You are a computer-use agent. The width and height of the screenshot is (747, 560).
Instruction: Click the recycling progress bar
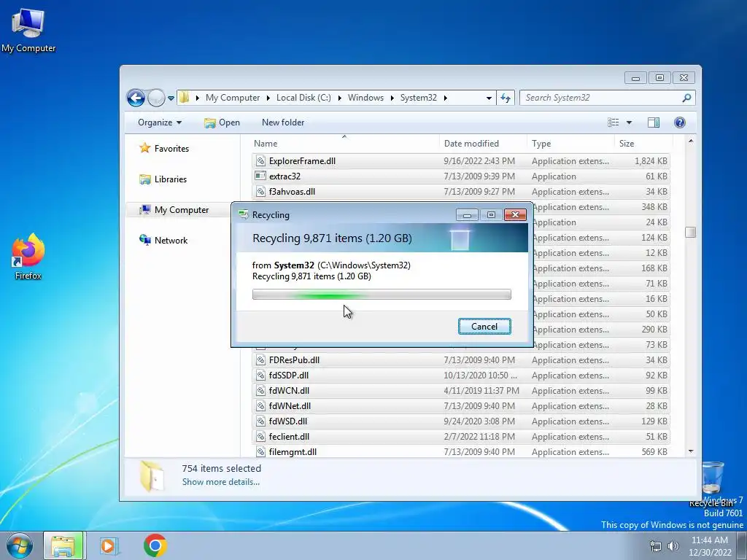pyautogui.click(x=382, y=295)
